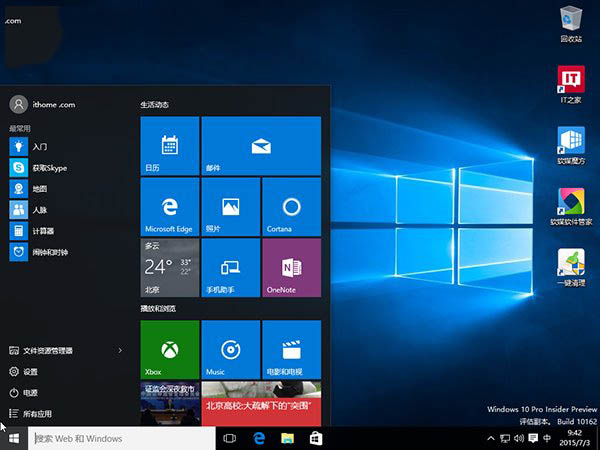Open the 照片 photos tile
The width and height of the screenshot is (600, 450).
point(230,206)
